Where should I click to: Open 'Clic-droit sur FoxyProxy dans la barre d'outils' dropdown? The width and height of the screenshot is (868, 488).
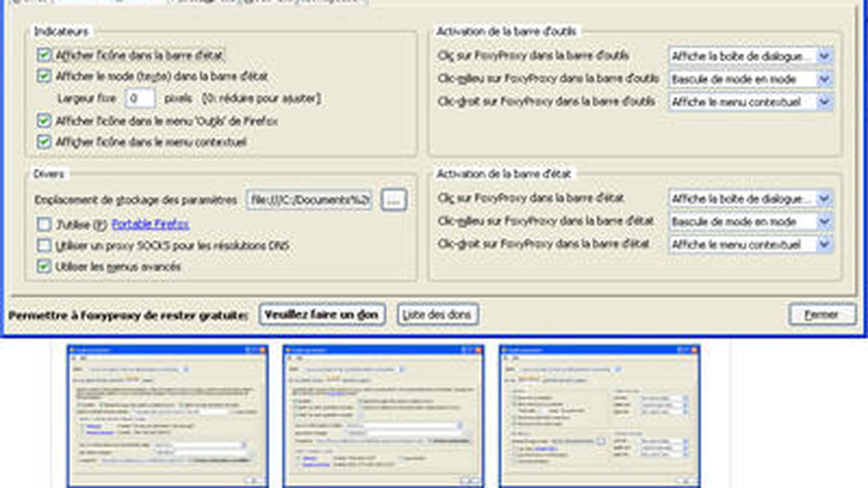coord(751,102)
